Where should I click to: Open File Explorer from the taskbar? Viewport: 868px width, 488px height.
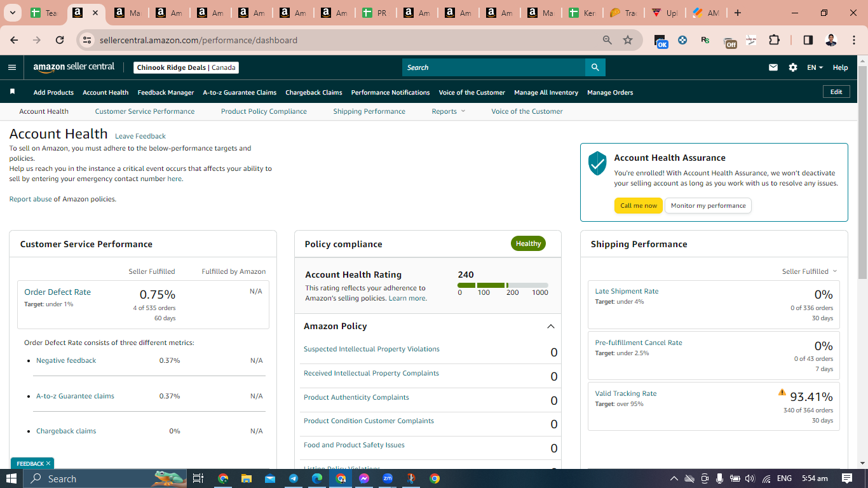coord(246,478)
